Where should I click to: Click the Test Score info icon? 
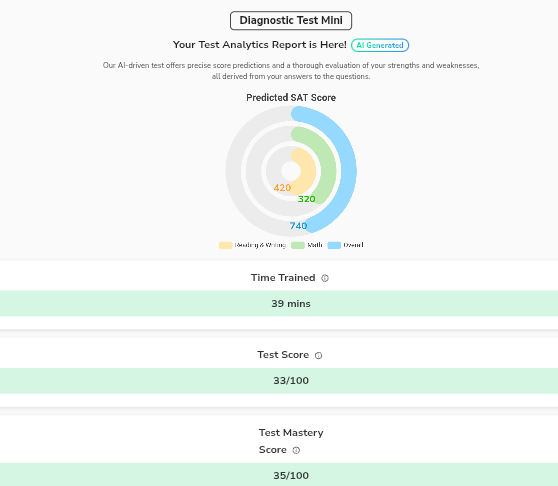(319, 355)
